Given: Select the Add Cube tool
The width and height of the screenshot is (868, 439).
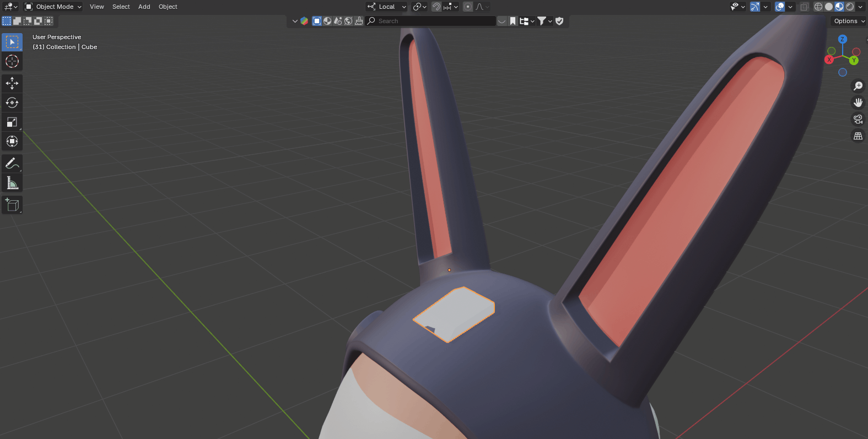Looking at the screenshot, I should [x=12, y=205].
